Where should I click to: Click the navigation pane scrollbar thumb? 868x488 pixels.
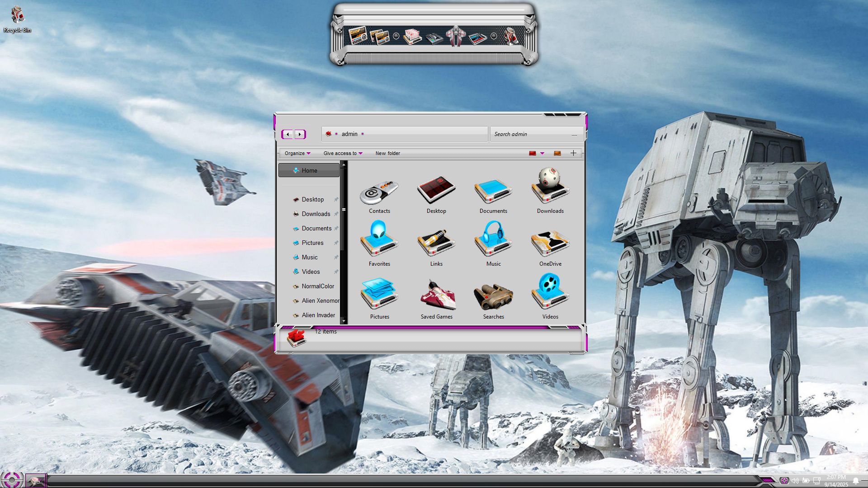[344, 209]
